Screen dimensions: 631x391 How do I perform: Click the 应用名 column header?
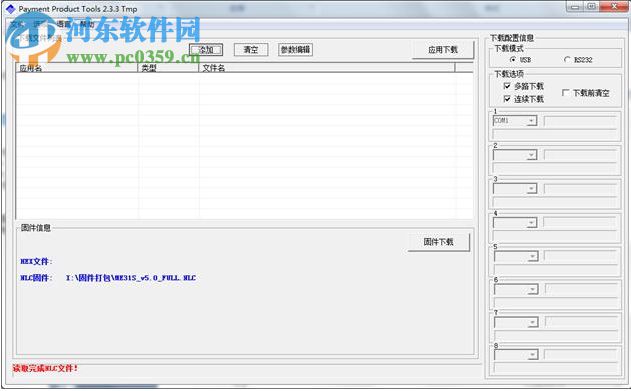click(x=77, y=68)
